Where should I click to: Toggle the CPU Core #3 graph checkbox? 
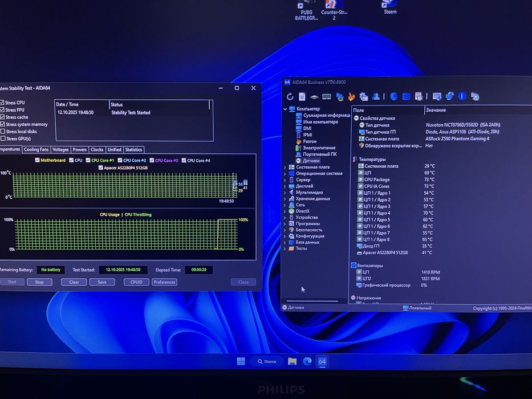(x=152, y=160)
